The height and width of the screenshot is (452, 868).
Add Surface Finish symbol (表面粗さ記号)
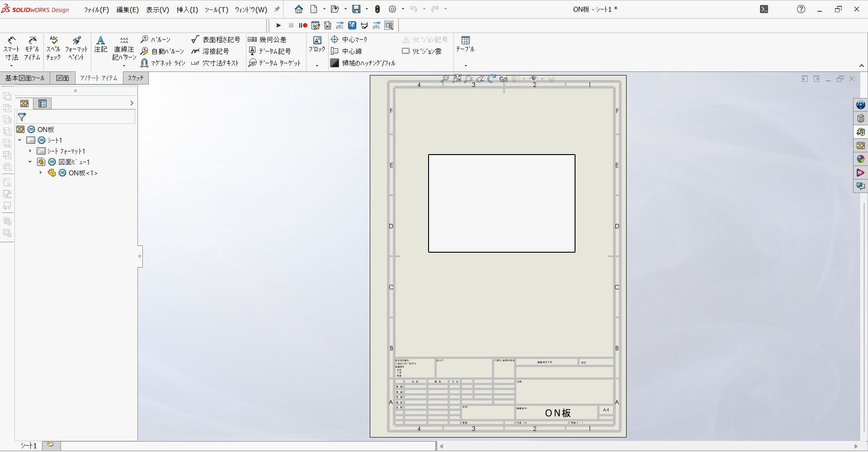pyautogui.click(x=216, y=40)
